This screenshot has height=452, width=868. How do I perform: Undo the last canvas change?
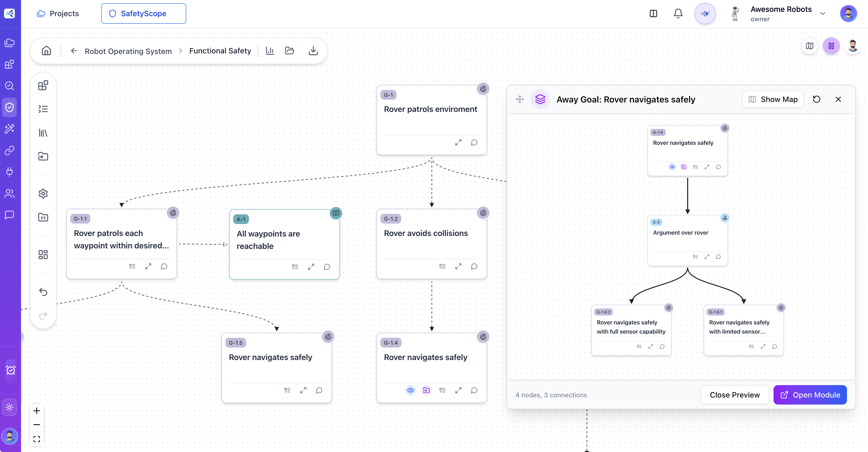[x=43, y=292]
